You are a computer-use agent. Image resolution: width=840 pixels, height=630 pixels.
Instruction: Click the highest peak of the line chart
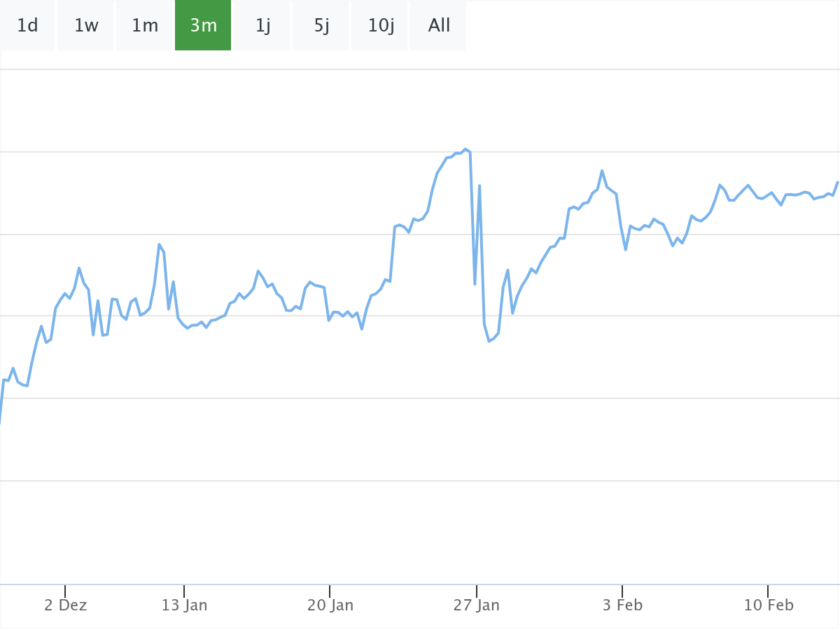(x=465, y=149)
